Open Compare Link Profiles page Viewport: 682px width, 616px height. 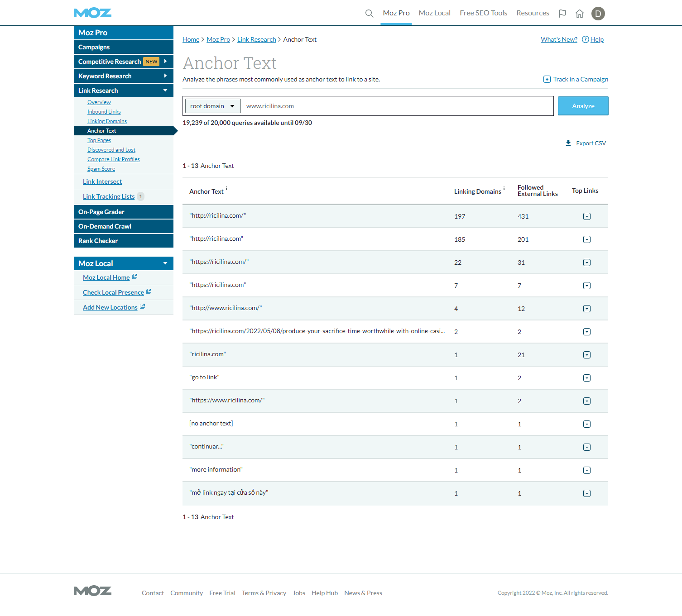click(114, 159)
